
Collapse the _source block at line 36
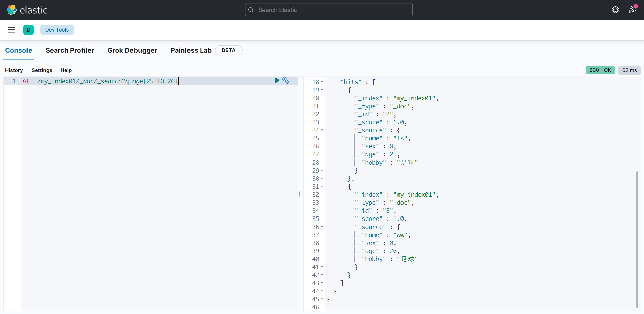coord(322,227)
